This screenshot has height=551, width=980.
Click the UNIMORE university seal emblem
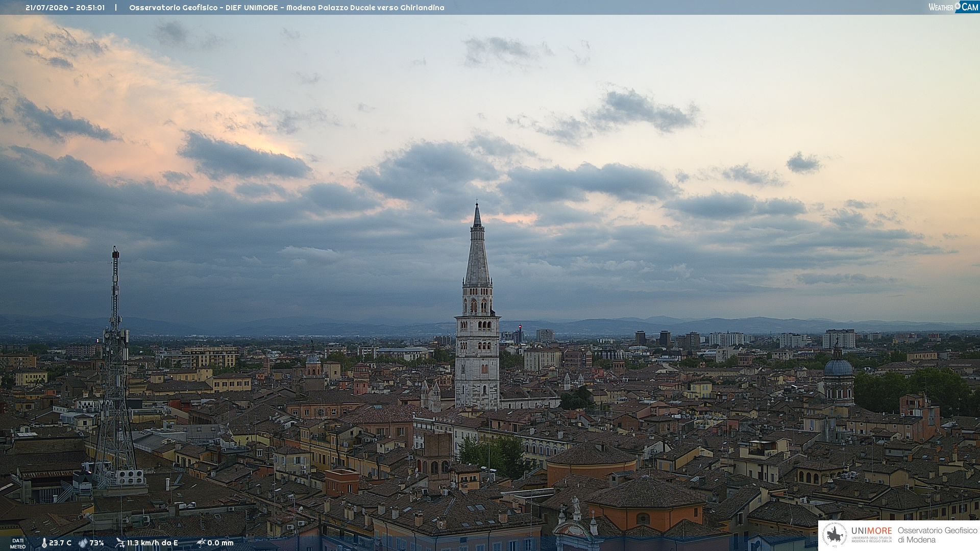pyautogui.click(x=835, y=535)
